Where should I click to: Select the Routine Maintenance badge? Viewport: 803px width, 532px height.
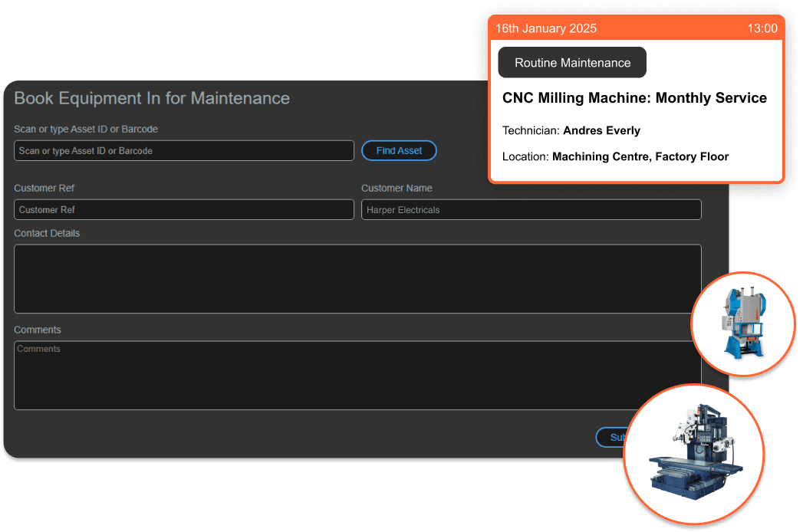tap(572, 63)
